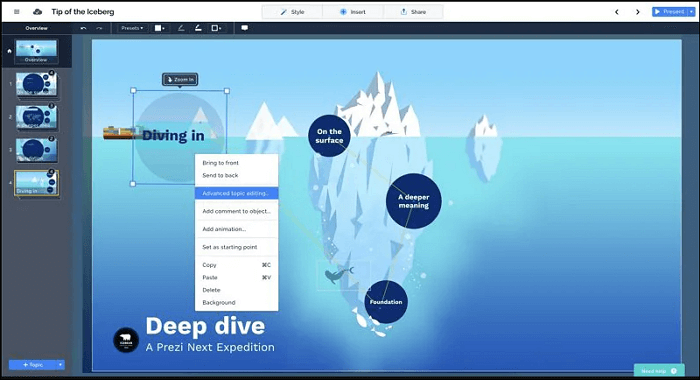Expand the Present button dropdown arrow
700x380 pixels.
coord(692,12)
